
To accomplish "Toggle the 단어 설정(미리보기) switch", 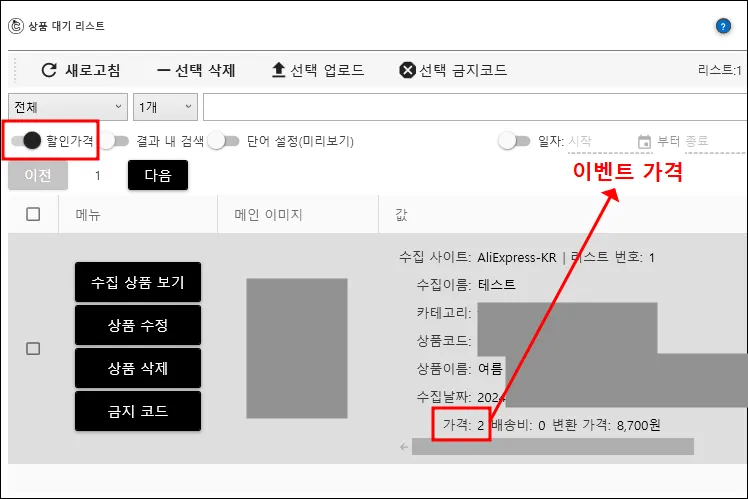I will 224,141.
